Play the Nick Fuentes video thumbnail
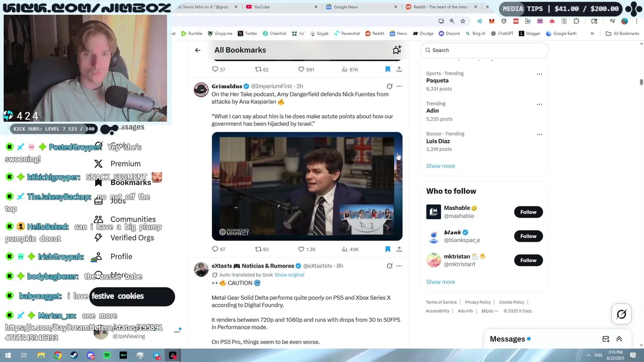The image size is (644, 362). click(307, 186)
